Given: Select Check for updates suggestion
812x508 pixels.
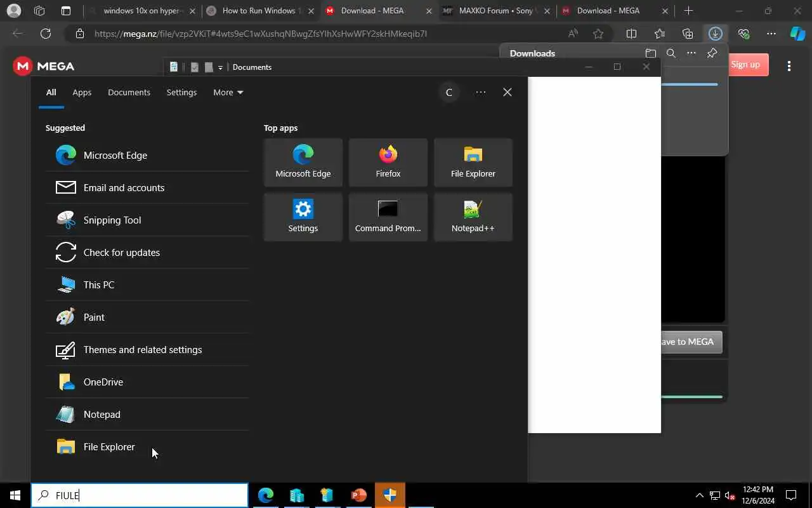Looking at the screenshot, I should pyautogui.click(x=147, y=252).
